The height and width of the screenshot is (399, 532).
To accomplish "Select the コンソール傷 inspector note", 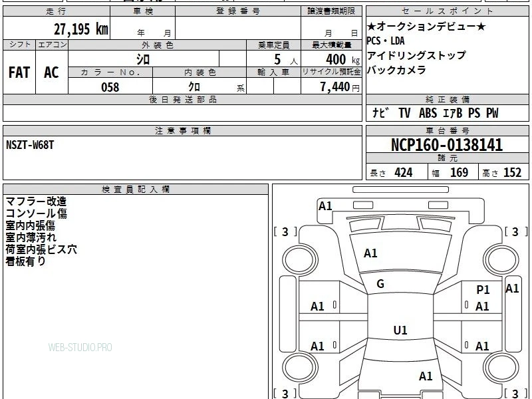I will [x=37, y=213].
